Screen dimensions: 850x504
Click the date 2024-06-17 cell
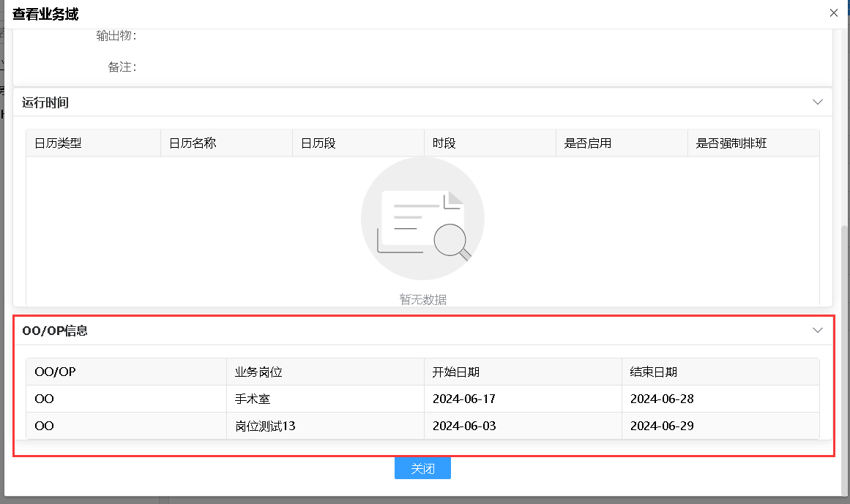pyautogui.click(x=462, y=399)
